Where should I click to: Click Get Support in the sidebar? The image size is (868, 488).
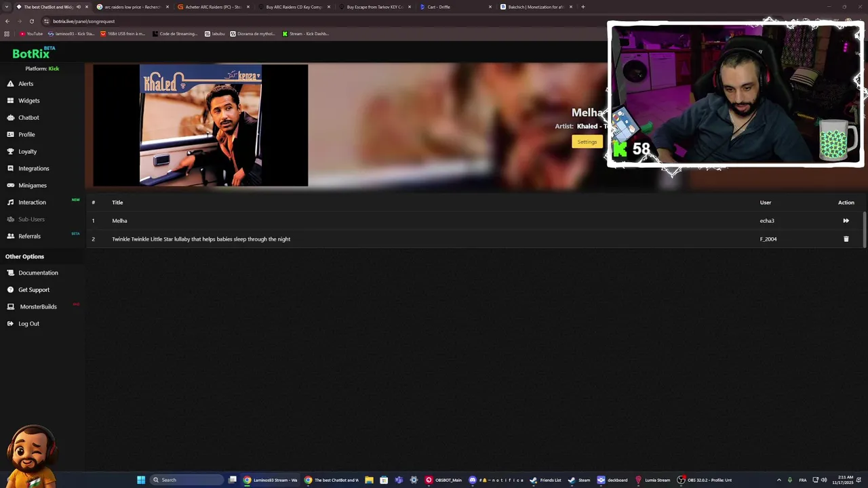34,289
